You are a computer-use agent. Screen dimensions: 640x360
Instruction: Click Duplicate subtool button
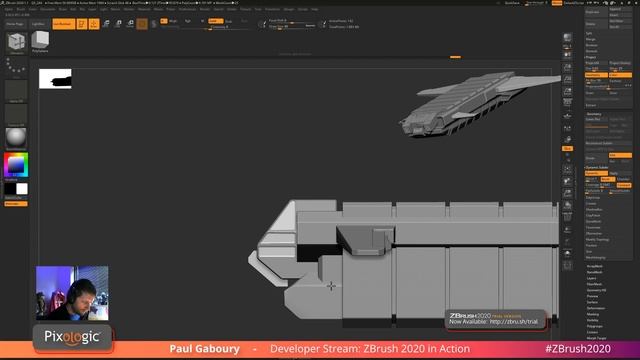(x=596, y=12)
